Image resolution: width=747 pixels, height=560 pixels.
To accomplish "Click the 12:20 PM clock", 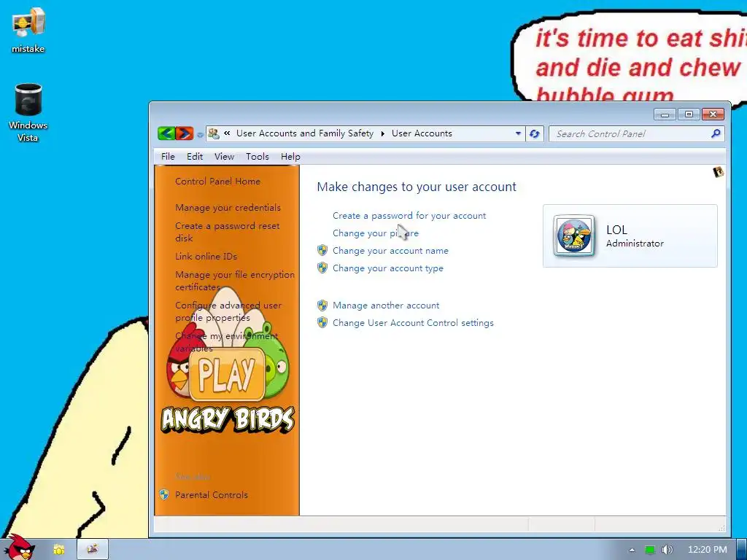I will pyautogui.click(x=708, y=550).
